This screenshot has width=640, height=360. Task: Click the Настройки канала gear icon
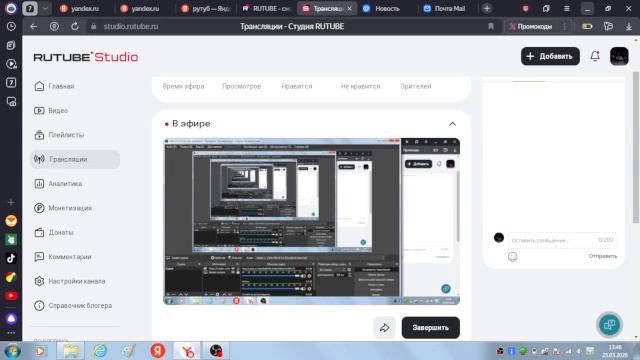click(39, 281)
